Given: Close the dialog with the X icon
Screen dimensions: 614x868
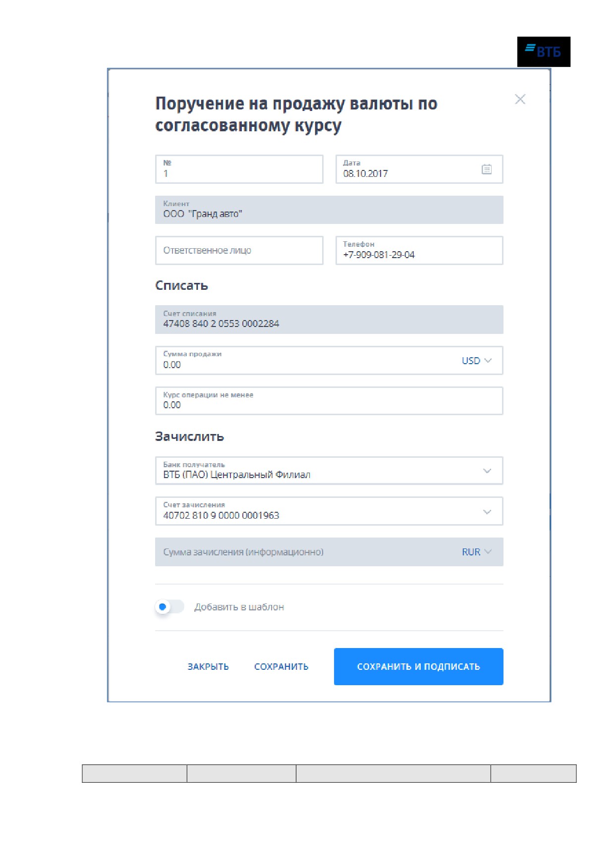Looking at the screenshot, I should tap(520, 99).
